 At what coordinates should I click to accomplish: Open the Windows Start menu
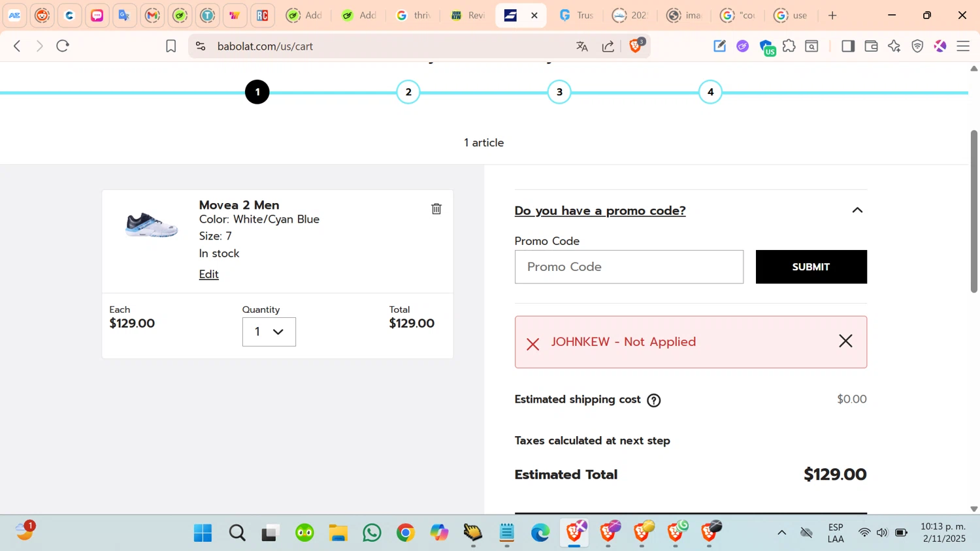203,533
